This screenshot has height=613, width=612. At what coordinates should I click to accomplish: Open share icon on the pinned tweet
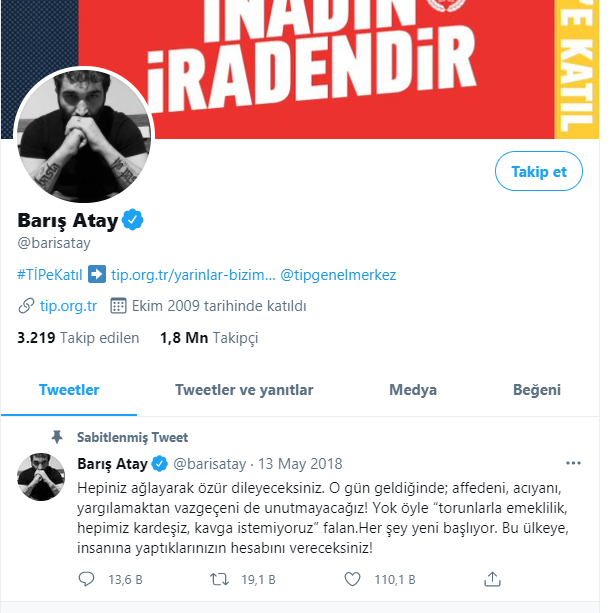[492, 579]
